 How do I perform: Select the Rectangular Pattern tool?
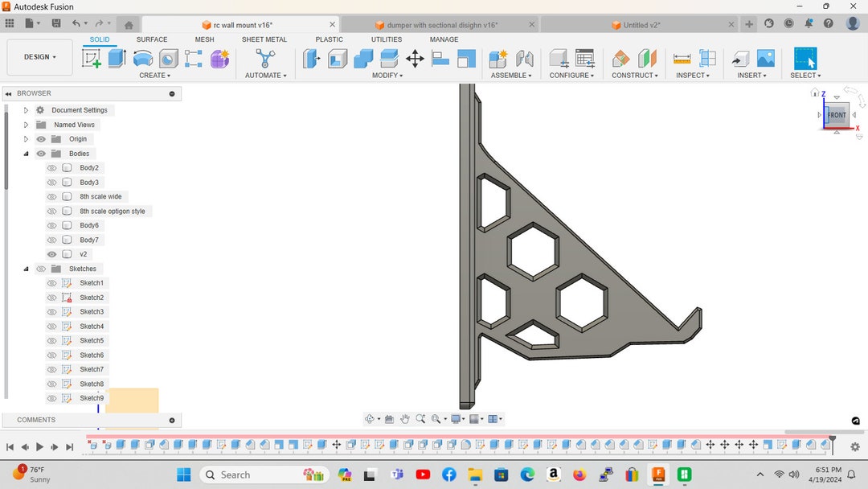tap(193, 58)
